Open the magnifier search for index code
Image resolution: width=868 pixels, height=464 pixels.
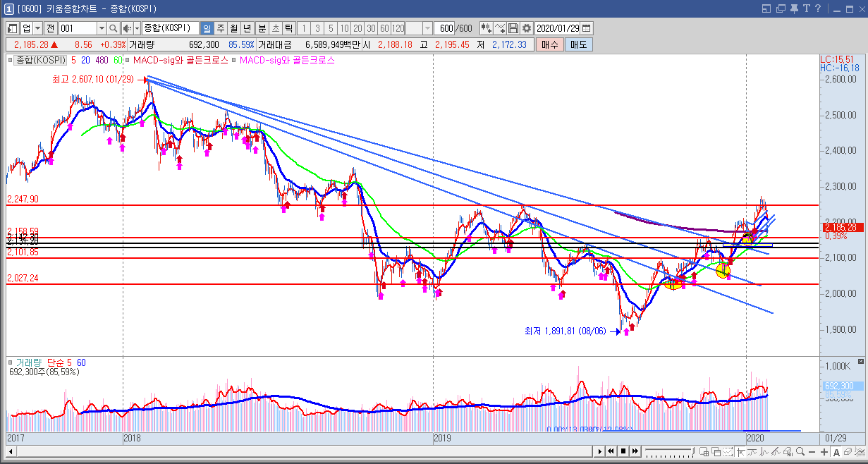114,28
